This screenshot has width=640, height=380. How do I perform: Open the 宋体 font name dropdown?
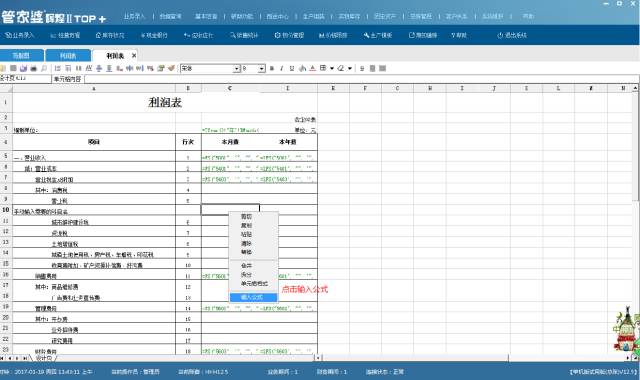(x=237, y=69)
